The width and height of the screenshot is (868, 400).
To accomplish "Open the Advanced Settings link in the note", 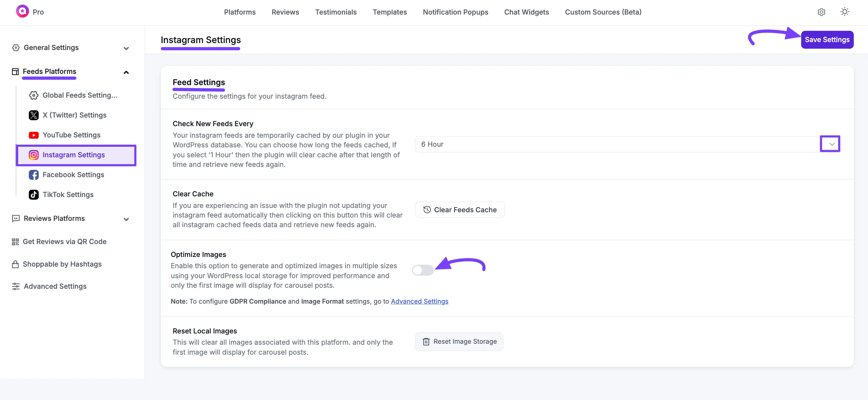I will [x=420, y=301].
